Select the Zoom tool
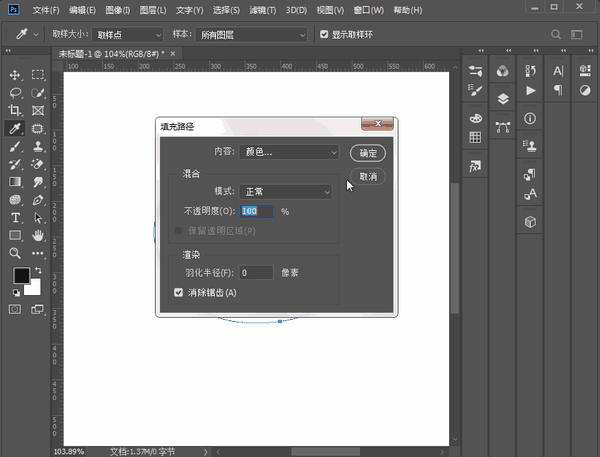The height and width of the screenshot is (457, 600). click(15, 253)
